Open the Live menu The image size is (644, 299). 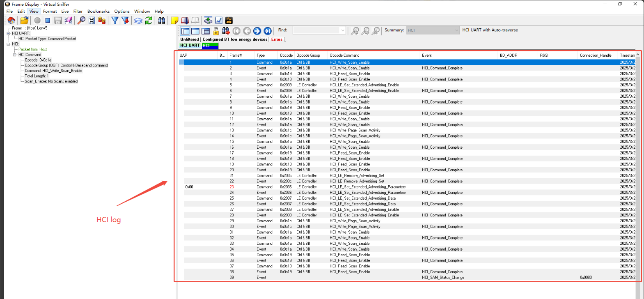point(65,11)
